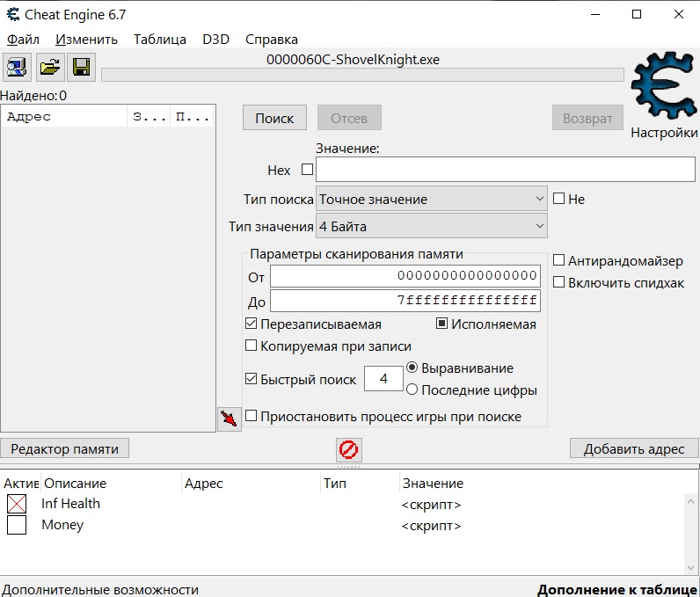The image size is (700, 597).
Task: Click the Значение input field
Action: [506, 169]
